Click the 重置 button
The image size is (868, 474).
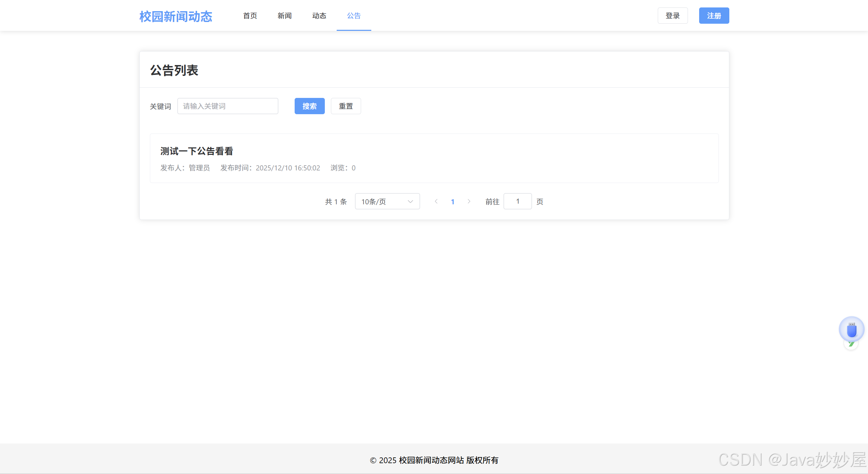(x=346, y=106)
